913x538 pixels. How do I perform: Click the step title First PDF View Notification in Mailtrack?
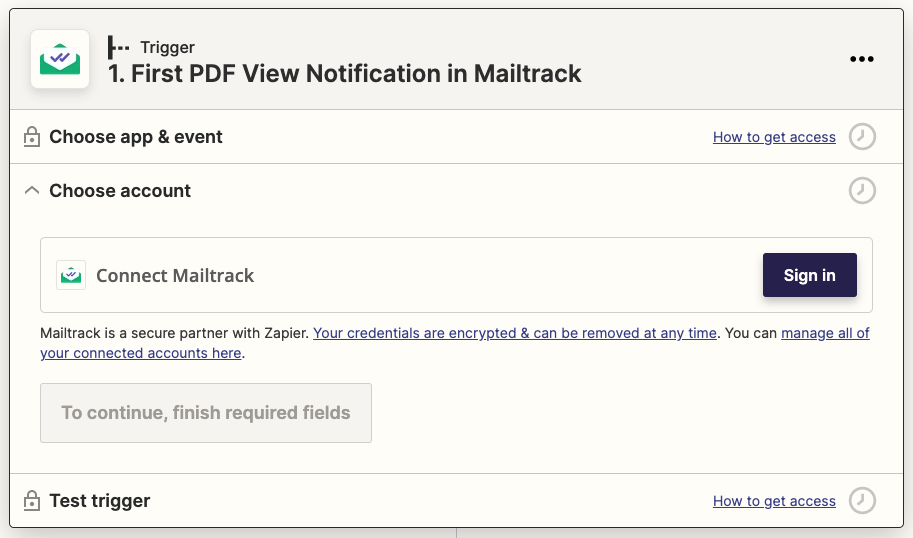click(345, 74)
